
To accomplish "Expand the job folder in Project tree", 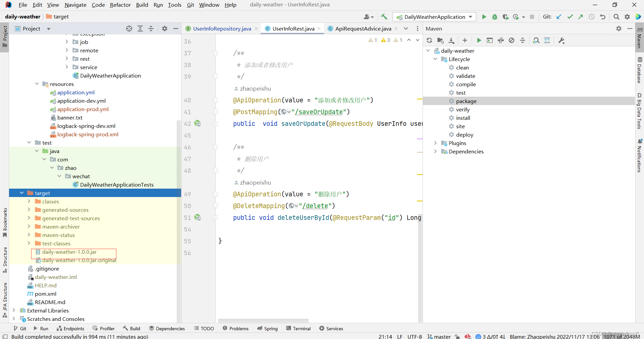I will tap(67, 42).
